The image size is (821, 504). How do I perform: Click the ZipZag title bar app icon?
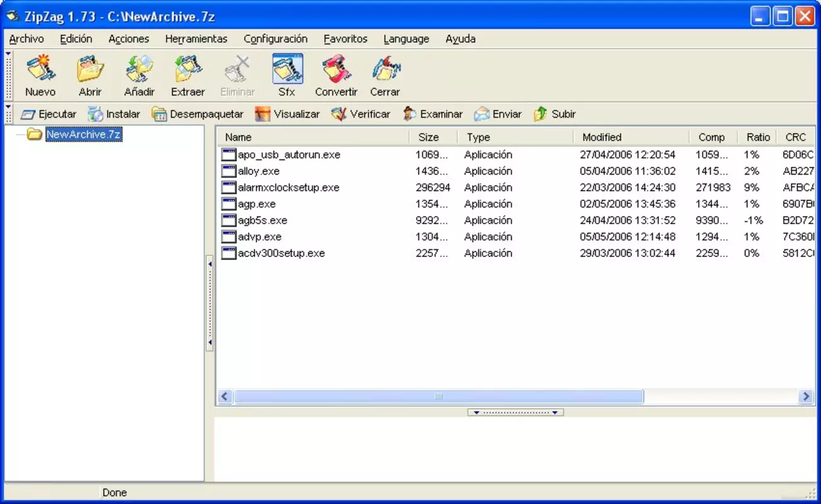point(12,16)
